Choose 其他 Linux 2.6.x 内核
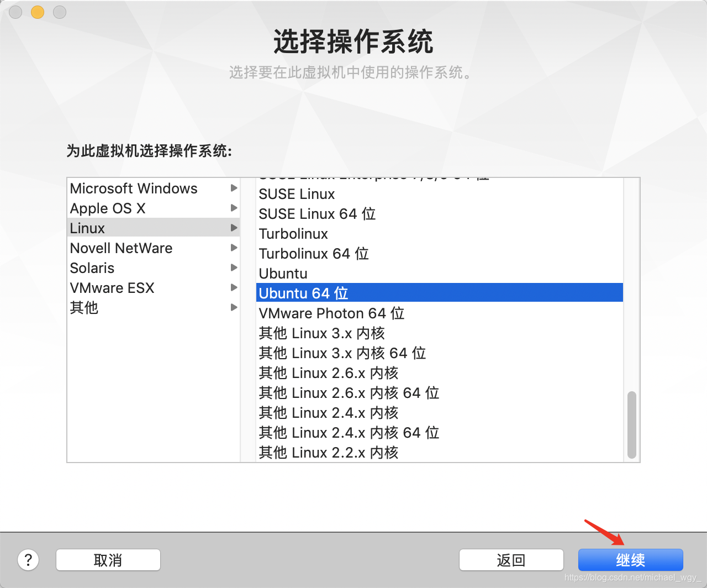Screen dimensions: 707x588 pyautogui.click(x=439, y=373)
